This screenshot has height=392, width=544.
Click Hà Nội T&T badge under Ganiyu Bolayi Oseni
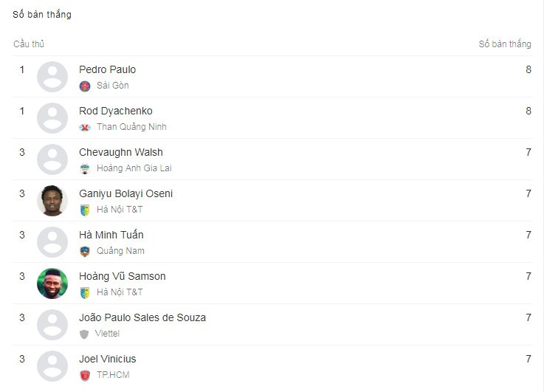(85, 210)
